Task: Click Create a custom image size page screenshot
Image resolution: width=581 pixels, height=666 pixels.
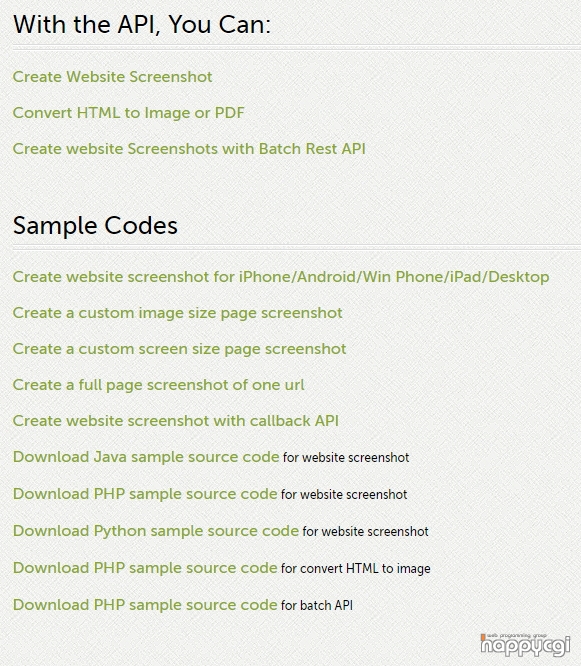Action: 178,313
